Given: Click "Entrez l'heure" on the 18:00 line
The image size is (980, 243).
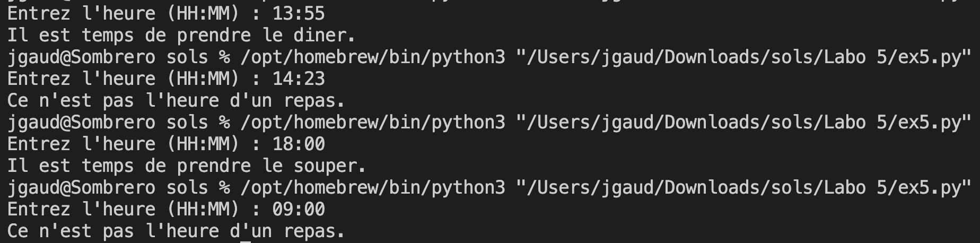Looking at the screenshot, I should 81,144.
